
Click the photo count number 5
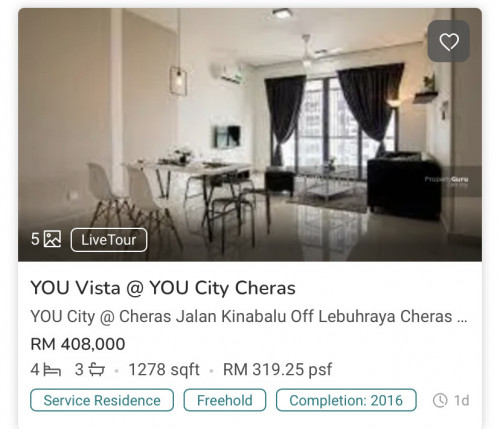35,239
